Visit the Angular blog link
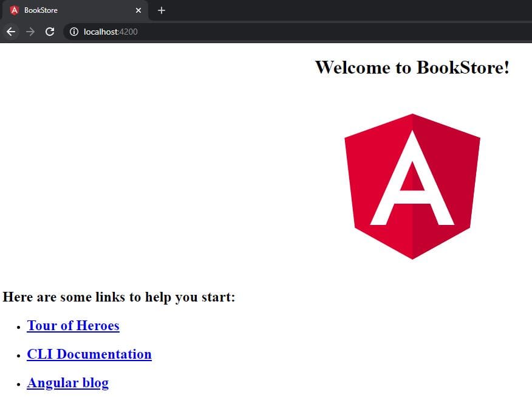The width and height of the screenshot is (532, 397). coord(68,383)
